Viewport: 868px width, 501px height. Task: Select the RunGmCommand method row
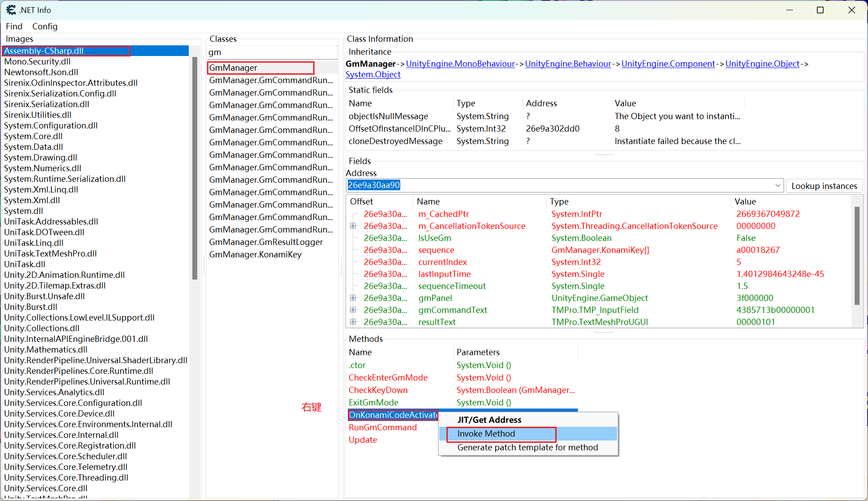coord(382,427)
